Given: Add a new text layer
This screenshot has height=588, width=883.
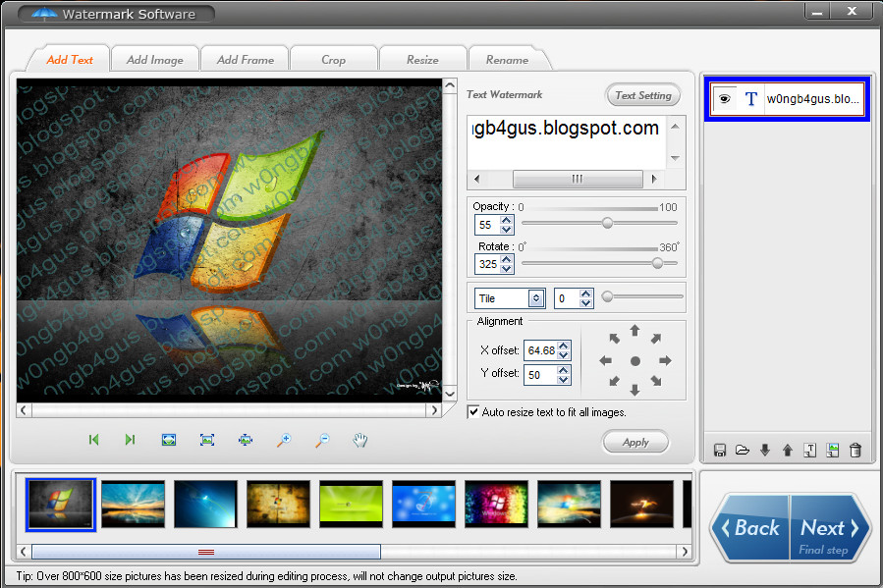Looking at the screenshot, I should pyautogui.click(x=809, y=450).
